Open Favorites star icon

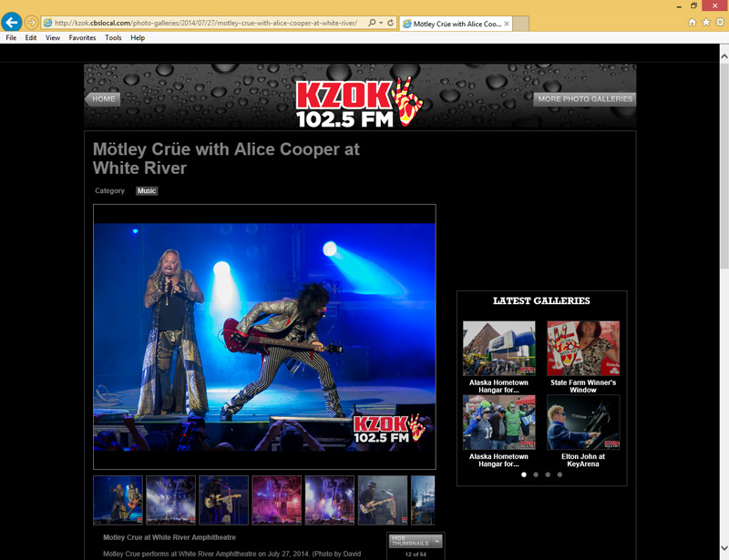[705, 22]
